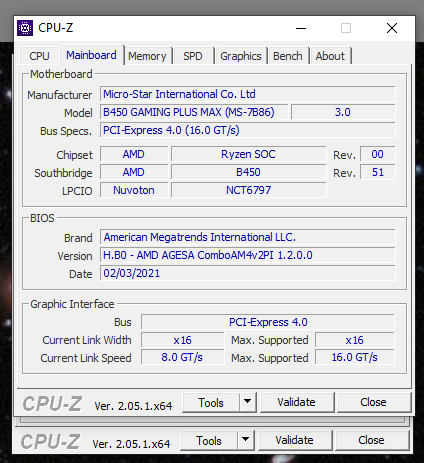The width and height of the screenshot is (424, 463).
Task: Click the Graphic Interface Bus PCI-Express 4.0 field
Action: coord(268,322)
